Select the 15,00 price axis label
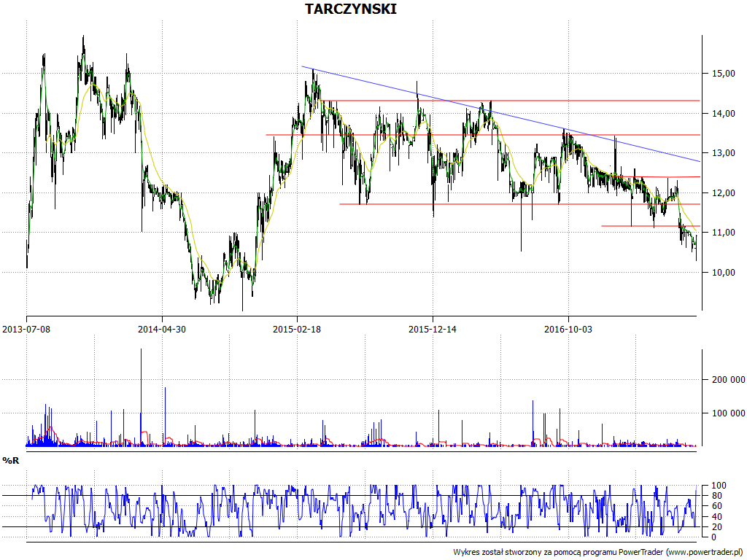This screenshot has width=747, height=560. 723,74
